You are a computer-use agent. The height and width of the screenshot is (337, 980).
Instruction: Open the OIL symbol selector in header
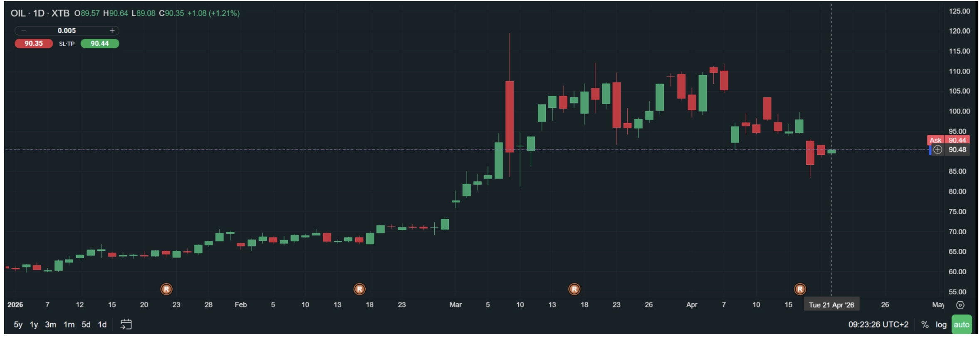(x=18, y=13)
